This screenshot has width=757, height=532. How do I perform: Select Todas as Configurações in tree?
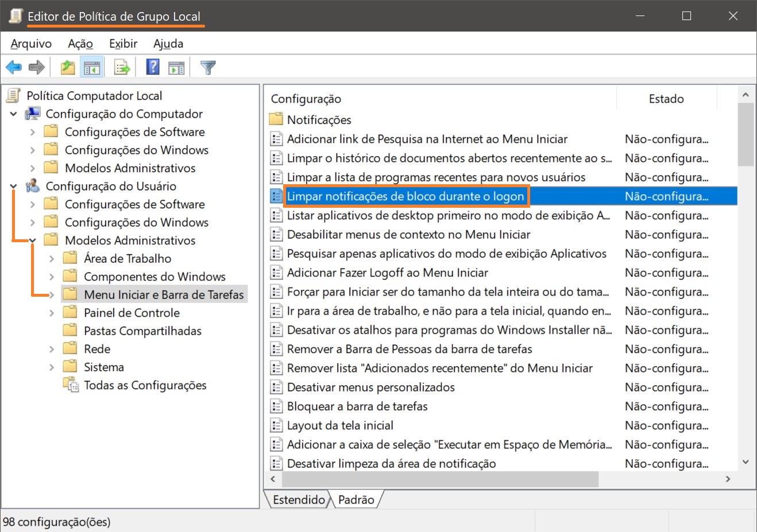click(145, 385)
